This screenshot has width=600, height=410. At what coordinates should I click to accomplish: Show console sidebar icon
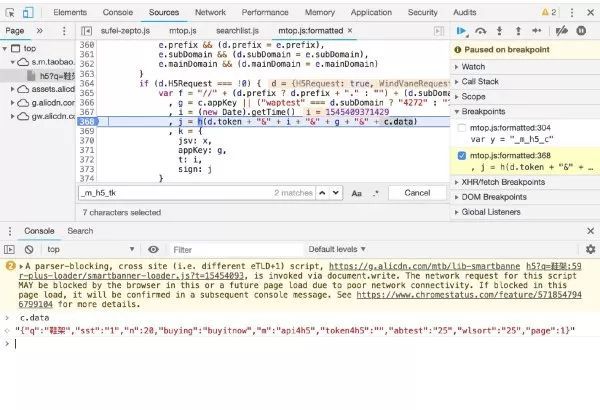coord(9,250)
